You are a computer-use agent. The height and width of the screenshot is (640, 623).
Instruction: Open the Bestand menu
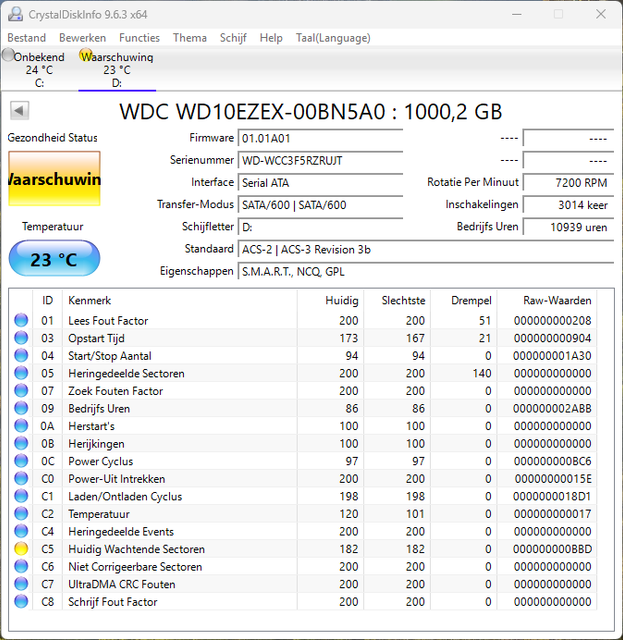click(x=27, y=38)
